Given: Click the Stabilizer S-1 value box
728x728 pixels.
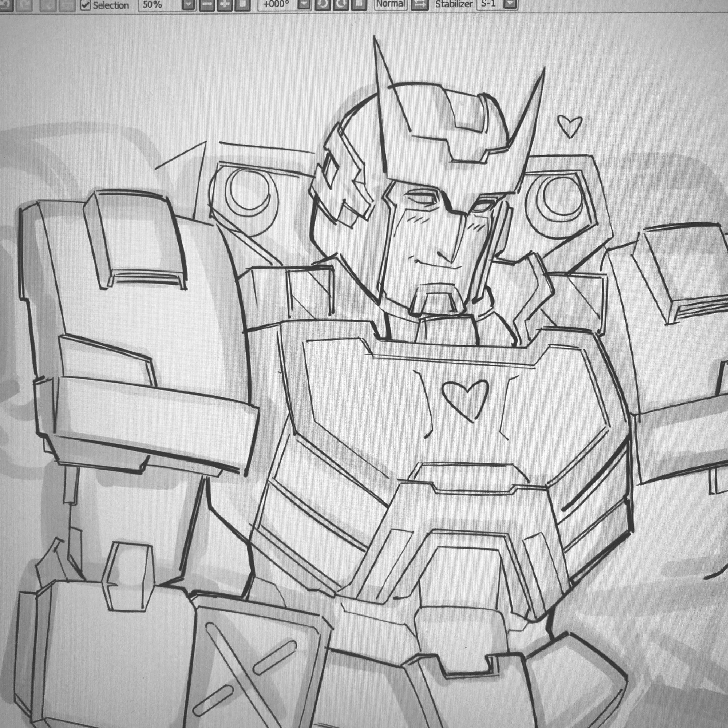Looking at the screenshot, I should tap(489, 4).
